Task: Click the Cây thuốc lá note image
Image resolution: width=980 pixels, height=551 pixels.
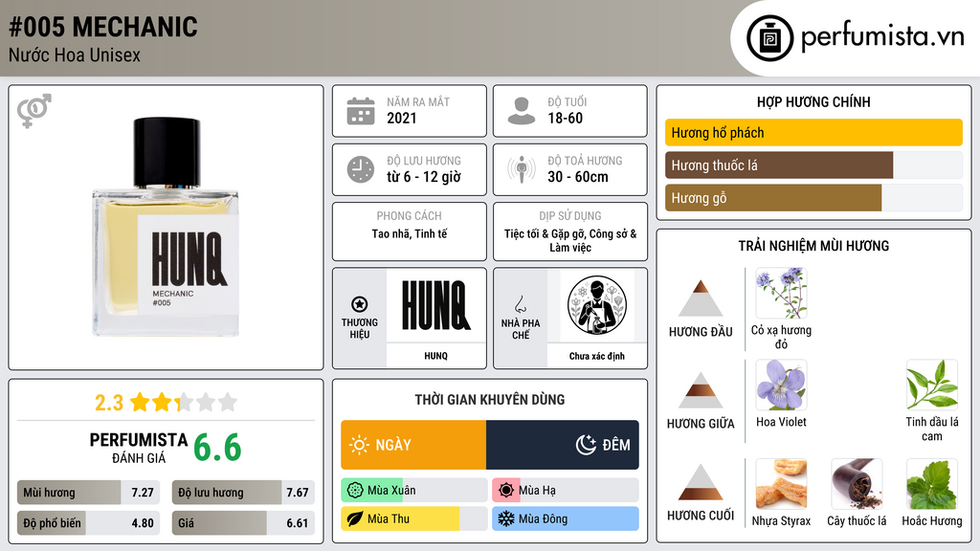Action: pyautogui.click(x=857, y=484)
